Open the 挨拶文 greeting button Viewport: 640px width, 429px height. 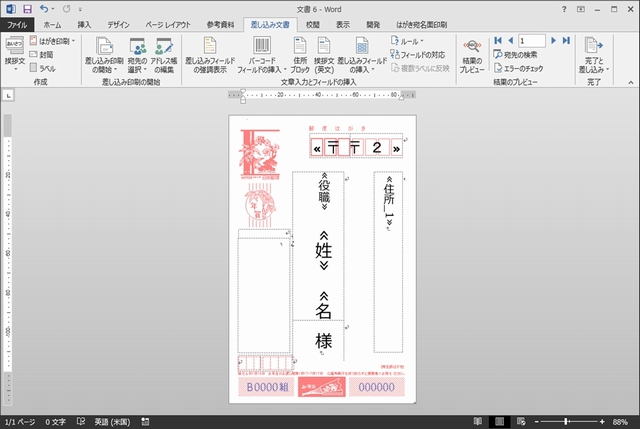(15, 53)
